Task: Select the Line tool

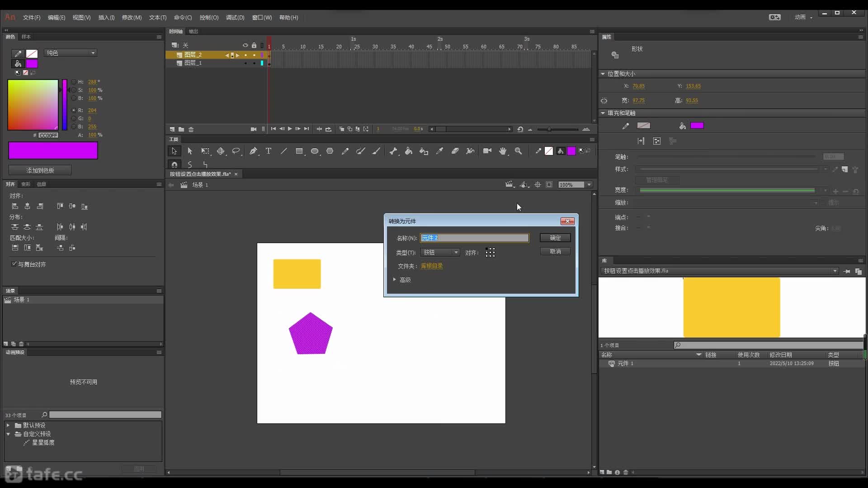Action: point(284,151)
